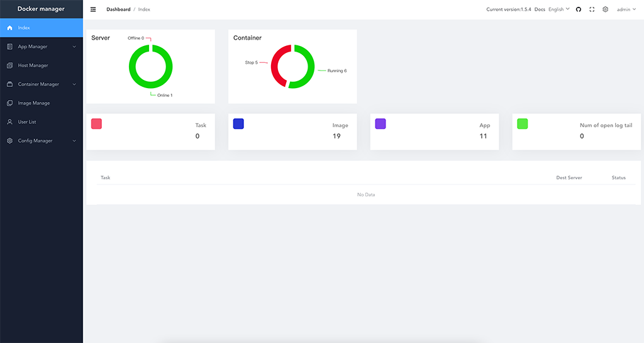Click the Dest Server column header

click(x=569, y=178)
